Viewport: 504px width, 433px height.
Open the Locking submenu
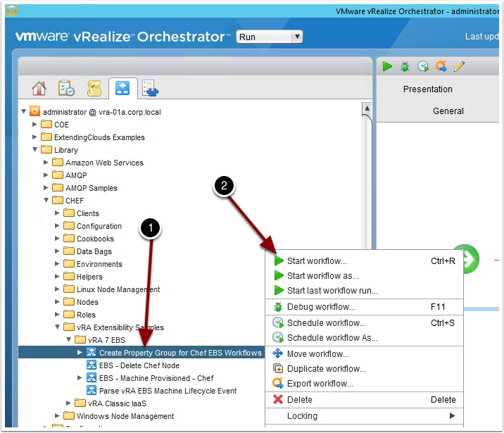tap(364, 415)
